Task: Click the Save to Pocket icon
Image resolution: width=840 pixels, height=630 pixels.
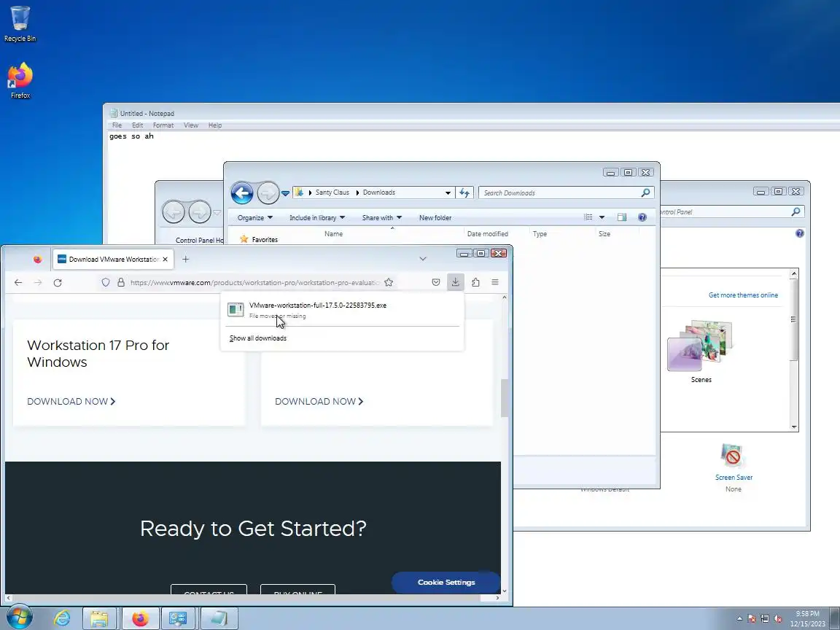Action: (x=436, y=282)
